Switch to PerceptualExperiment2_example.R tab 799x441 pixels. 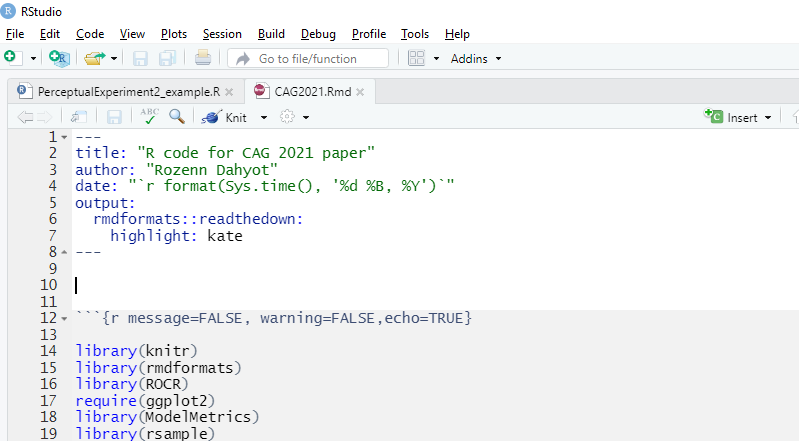[x=128, y=92]
